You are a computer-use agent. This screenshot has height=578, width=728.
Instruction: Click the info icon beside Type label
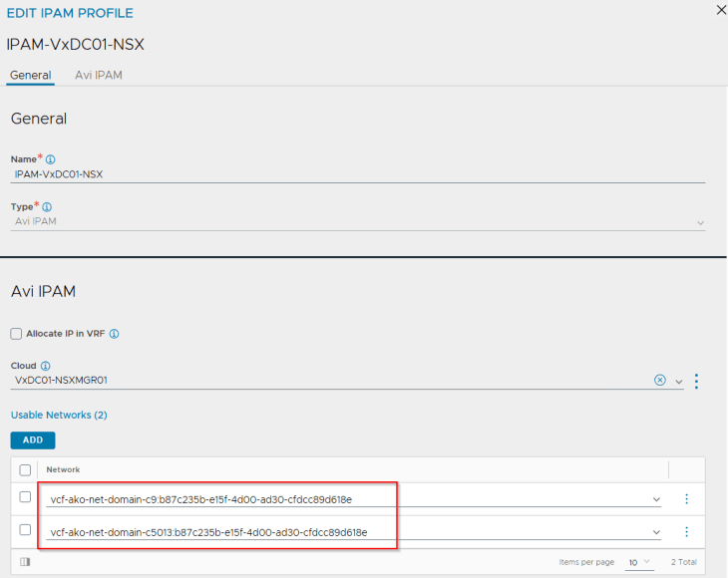[47, 207]
